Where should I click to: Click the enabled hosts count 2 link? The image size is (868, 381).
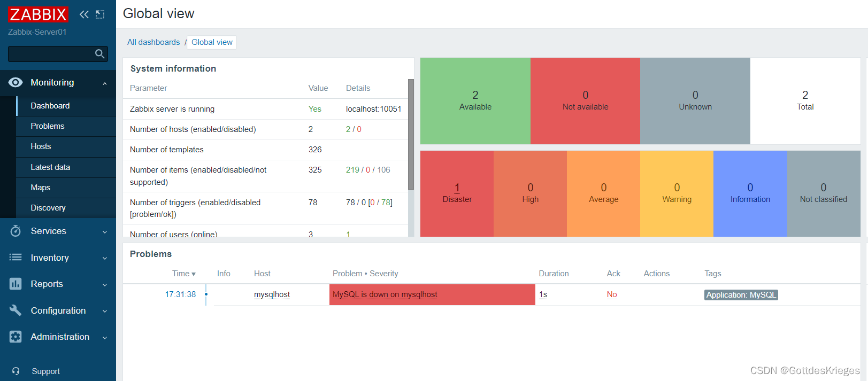348,129
